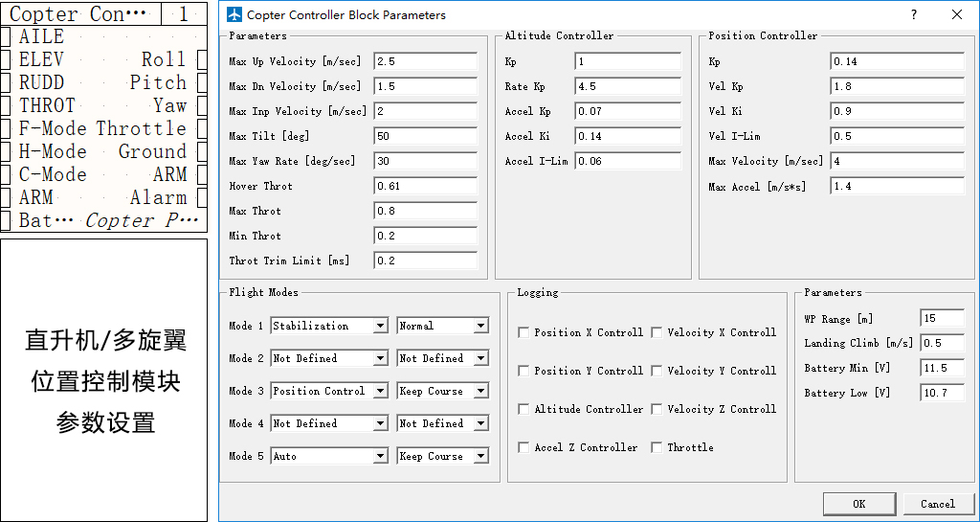Click the Position Controller Vel Ki field
Image resolution: width=980 pixels, height=522 pixels.
pos(897,111)
